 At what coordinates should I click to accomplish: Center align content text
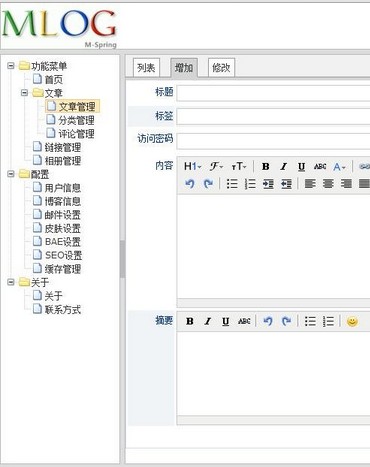(x=328, y=184)
